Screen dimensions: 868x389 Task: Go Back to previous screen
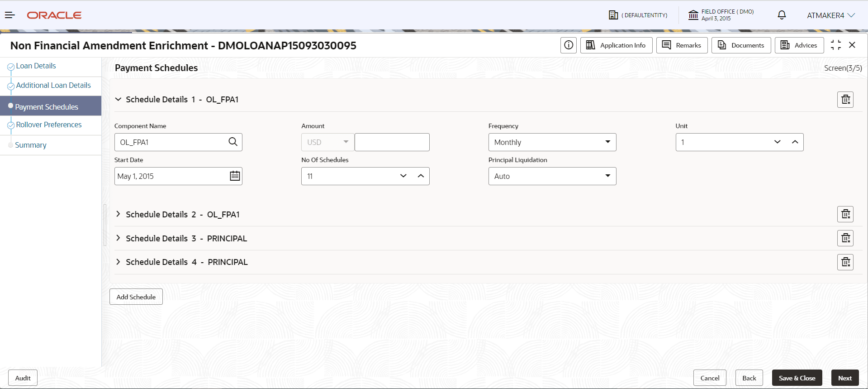click(749, 378)
